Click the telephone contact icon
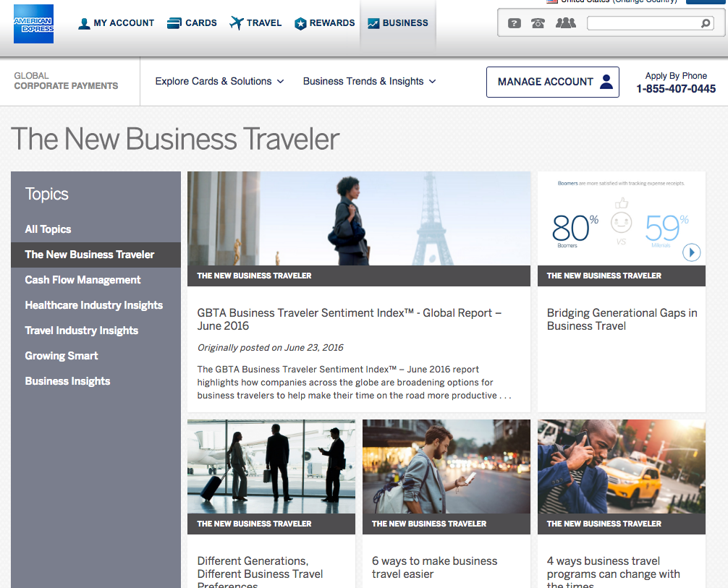 pos(538,23)
